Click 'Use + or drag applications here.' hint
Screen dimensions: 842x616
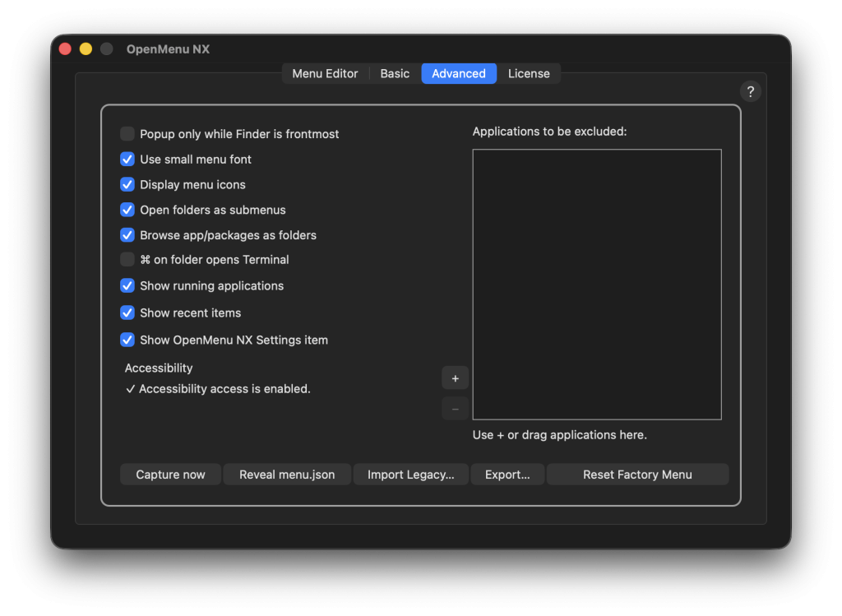[x=559, y=435]
